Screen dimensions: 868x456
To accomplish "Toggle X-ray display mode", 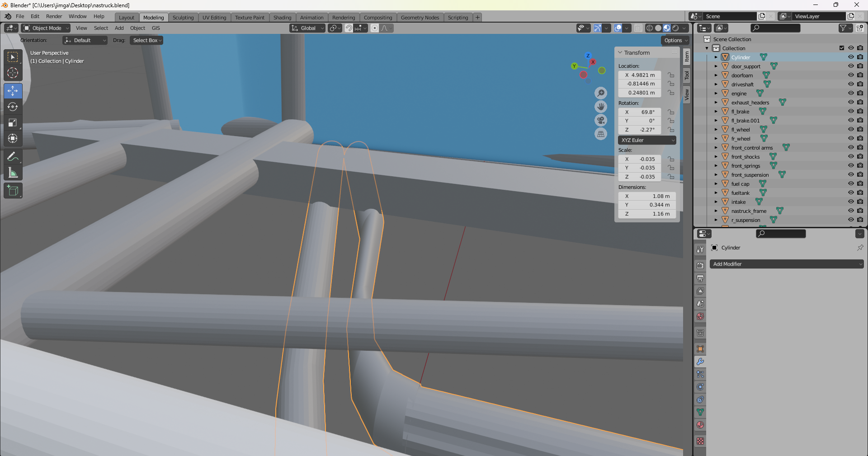I will (x=638, y=28).
